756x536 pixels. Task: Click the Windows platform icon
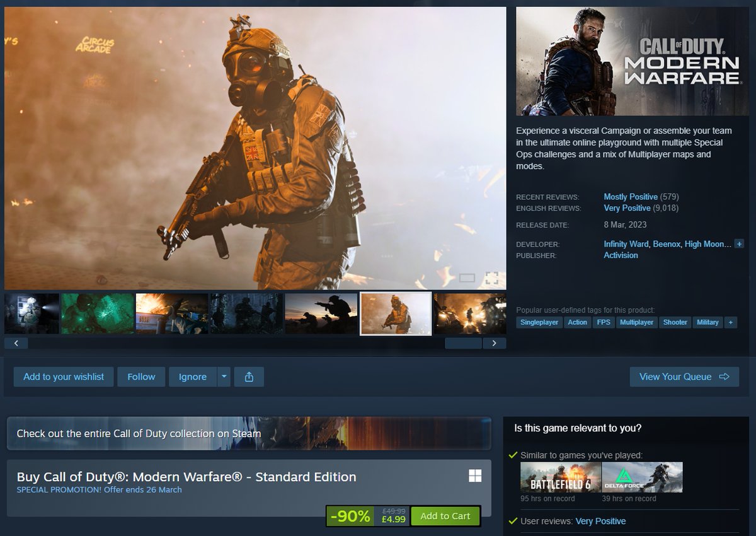pyautogui.click(x=475, y=475)
